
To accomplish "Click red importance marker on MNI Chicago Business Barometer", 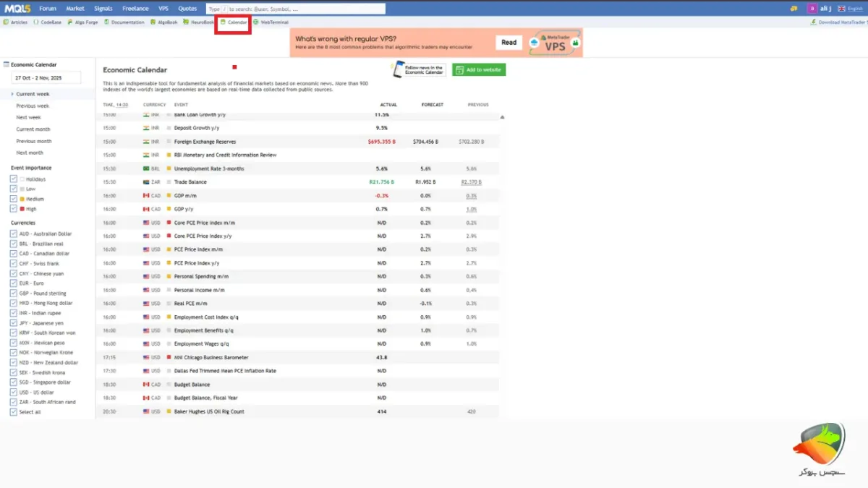I will [169, 357].
